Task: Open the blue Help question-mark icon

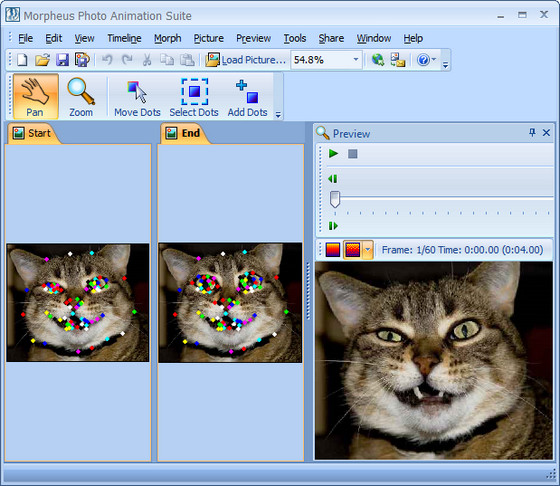Action: coord(423,60)
